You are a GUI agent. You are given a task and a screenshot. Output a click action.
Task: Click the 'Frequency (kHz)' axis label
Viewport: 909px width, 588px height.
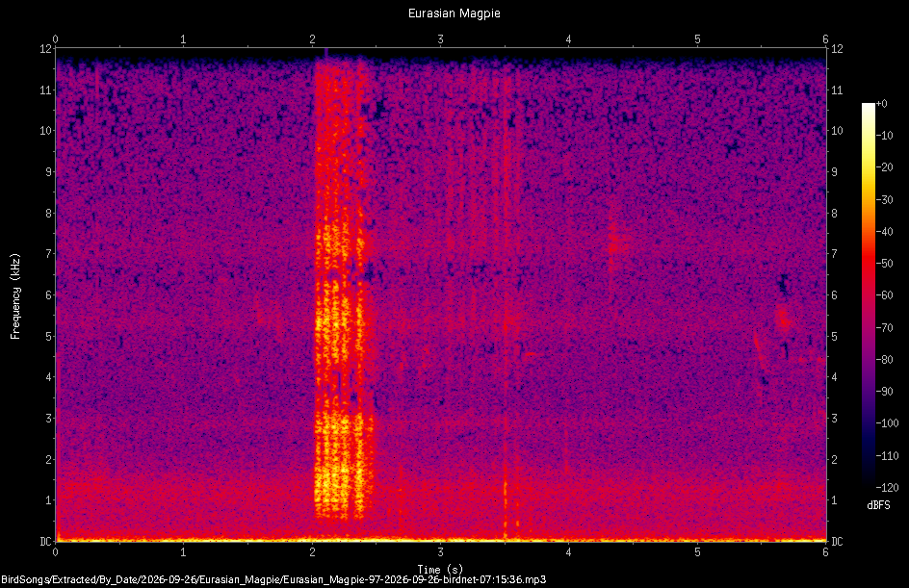click(x=15, y=296)
